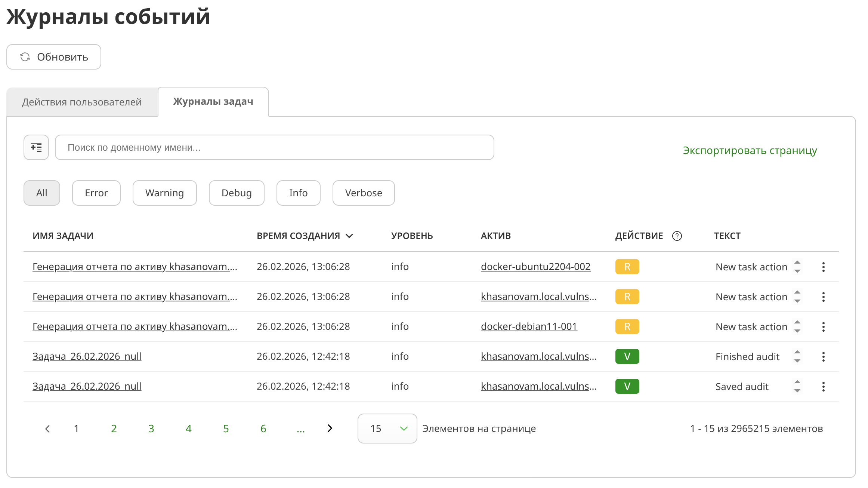Click Экспортировать страницу link

coord(750,150)
